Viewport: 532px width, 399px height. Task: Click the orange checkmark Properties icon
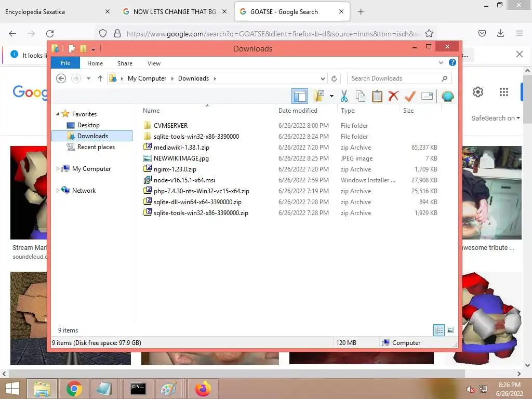point(410,96)
